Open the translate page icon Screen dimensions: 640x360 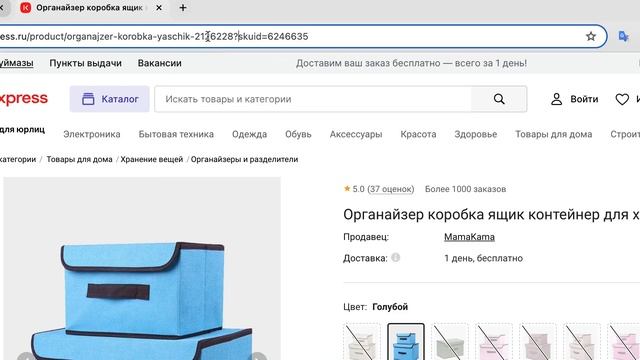623,36
